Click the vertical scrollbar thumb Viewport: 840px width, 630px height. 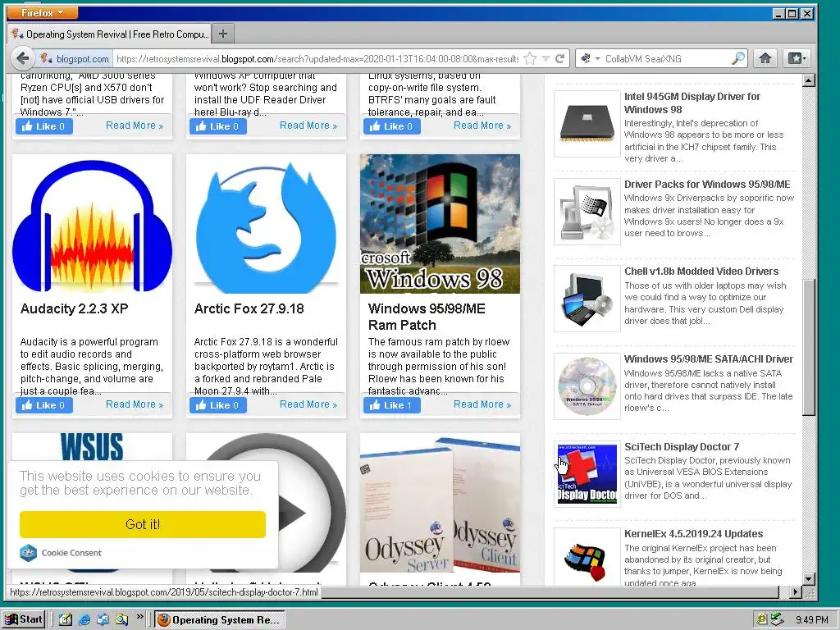pos(809,347)
